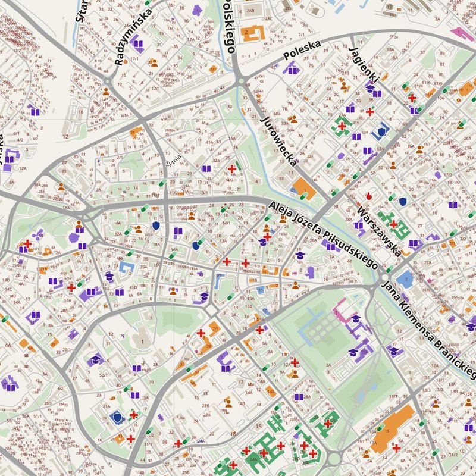Click the roundabout at Poleska junction
This screenshot has height=476, width=476.
(x=242, y=81)
